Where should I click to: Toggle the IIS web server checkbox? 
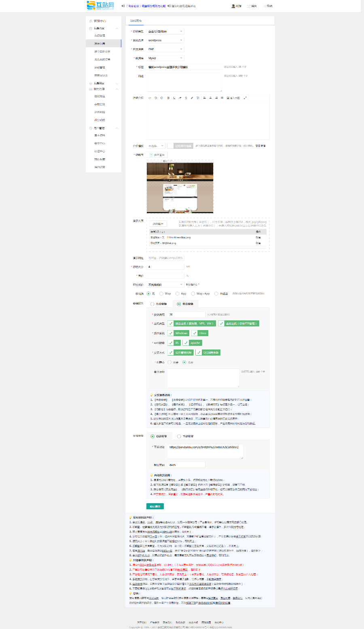click(175, 343)
